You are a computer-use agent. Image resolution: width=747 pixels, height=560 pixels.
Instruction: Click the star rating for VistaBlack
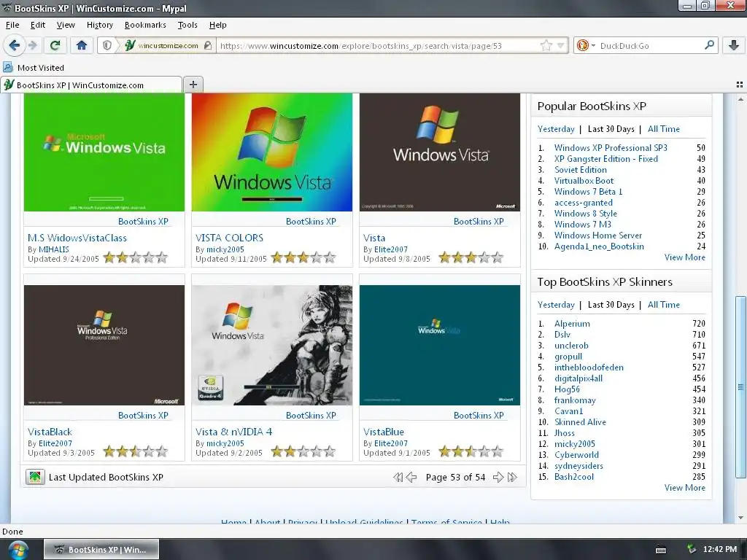click(x=135, y=451)
